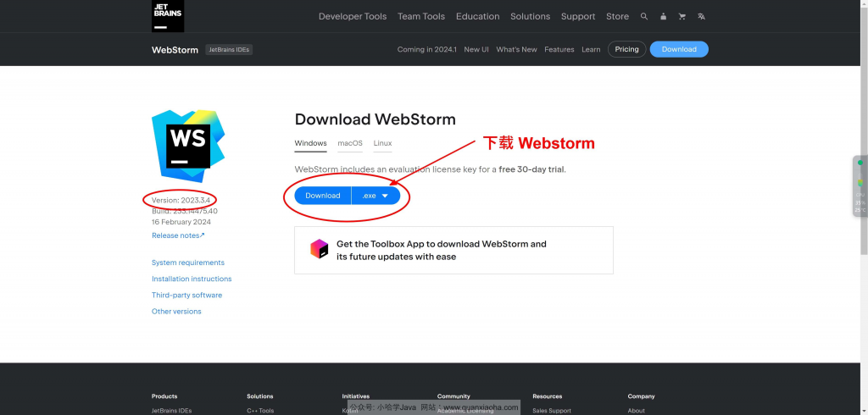Open the language translation icon

701,17
